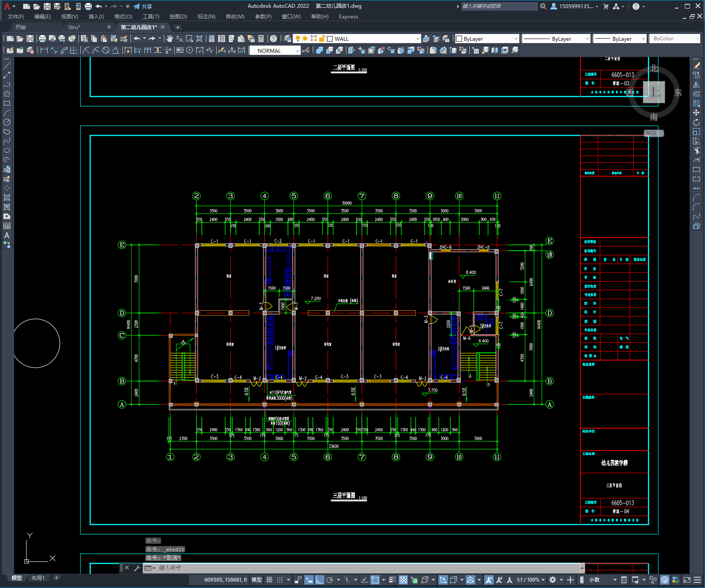705x588 pixels.
Task: Click the search magnifier icon in title bar
Action: [543, 6]
